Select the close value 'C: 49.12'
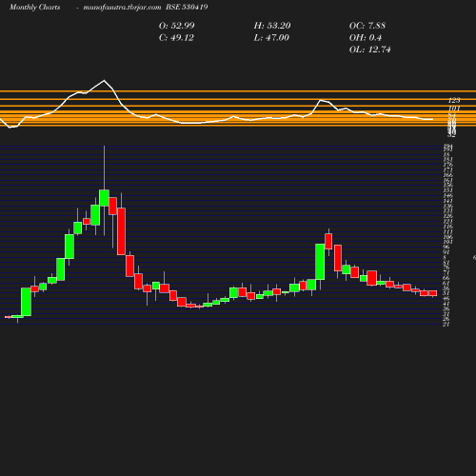Viewport: 476px width, 476px height. [x=176, y=37]
